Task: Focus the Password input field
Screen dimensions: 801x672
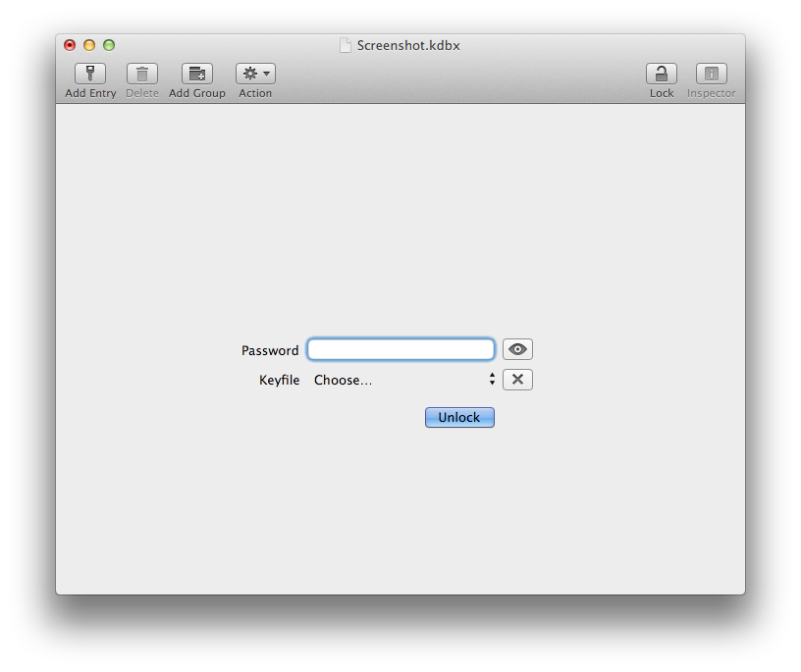Action: pyautogui.click(x=400, y=350)
